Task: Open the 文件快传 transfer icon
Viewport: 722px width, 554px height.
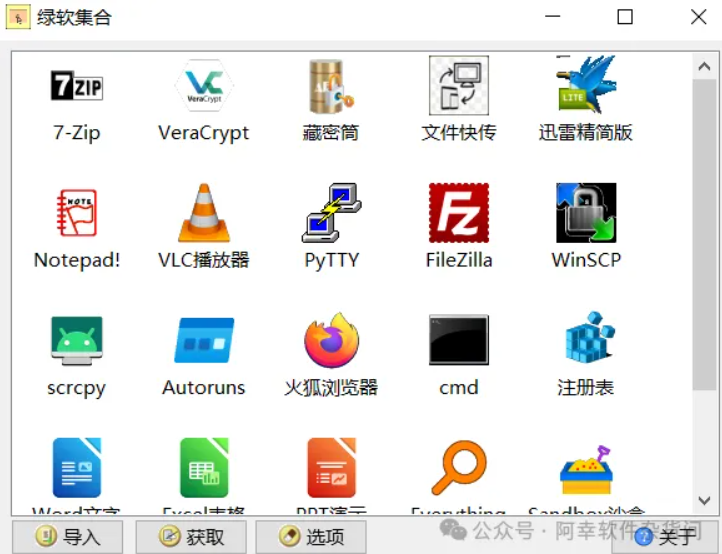Action: tap(459, 86)
